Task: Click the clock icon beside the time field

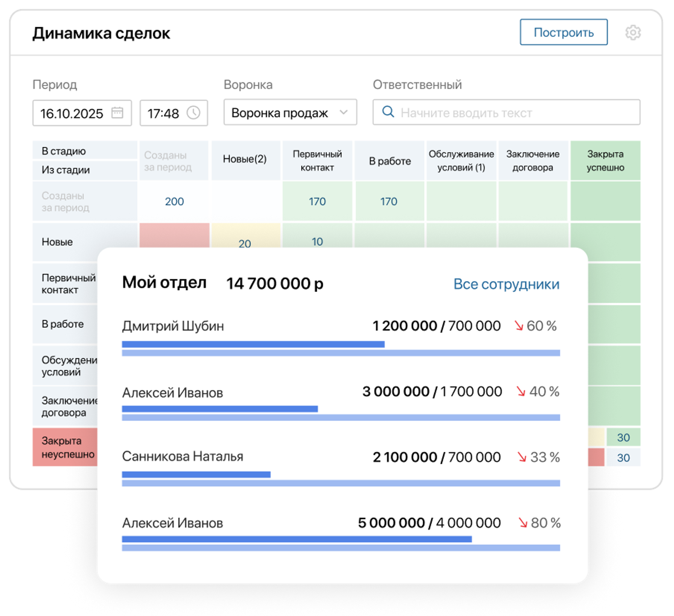Action: (x=193, y=113)
